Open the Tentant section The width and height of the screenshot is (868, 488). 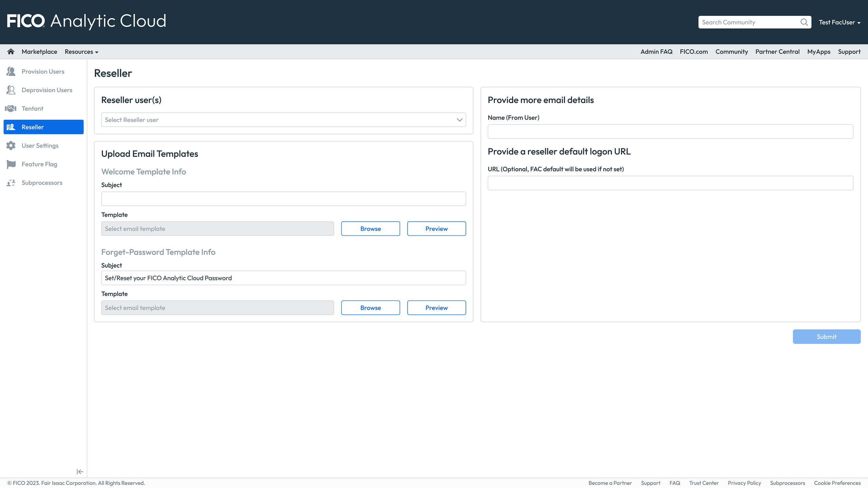coord(43,108)
